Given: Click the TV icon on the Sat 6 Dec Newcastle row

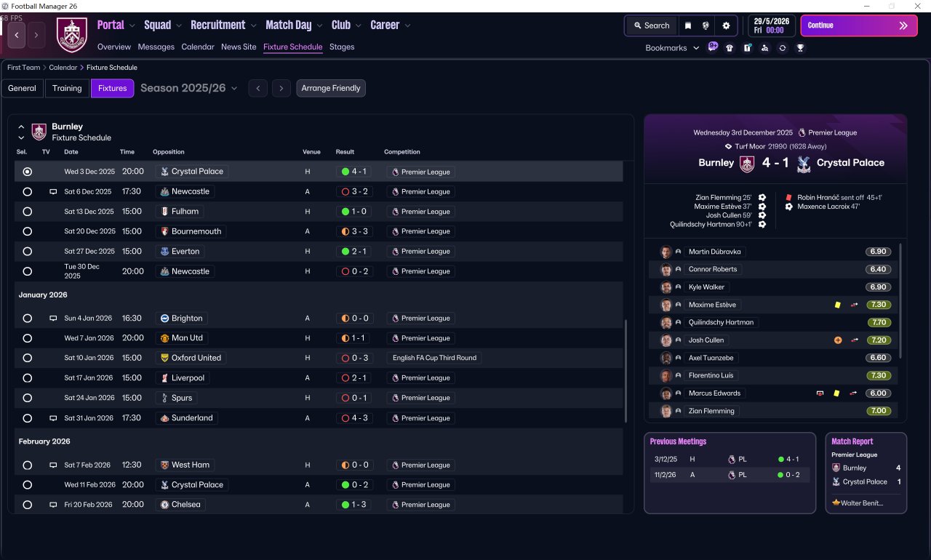Looking at the screenshot, I should tap(53, 192).
